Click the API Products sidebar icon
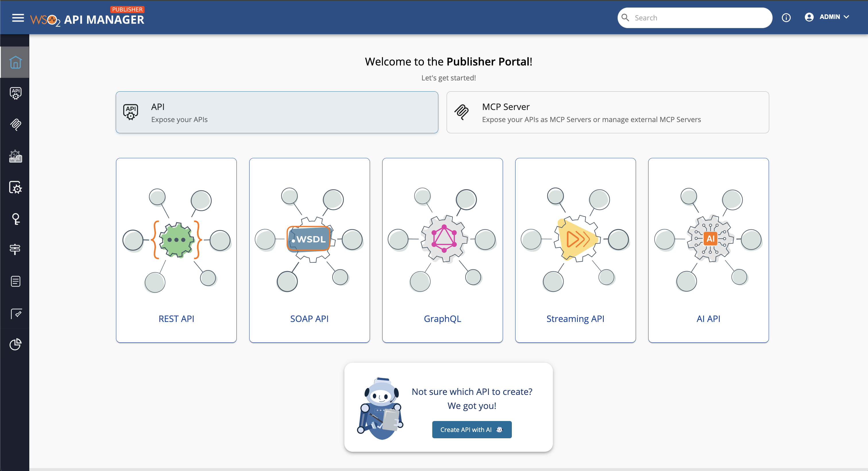Image resolution: width=868 pixels, height=471 pixels. click(15, 156)
